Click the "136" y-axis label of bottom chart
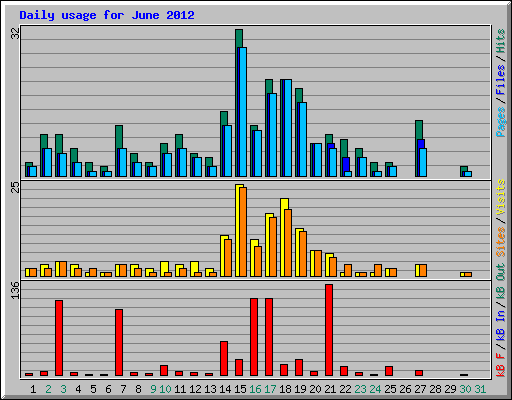Image resolution: width=512 pixels, height=400 pixels. coord(15,290)
